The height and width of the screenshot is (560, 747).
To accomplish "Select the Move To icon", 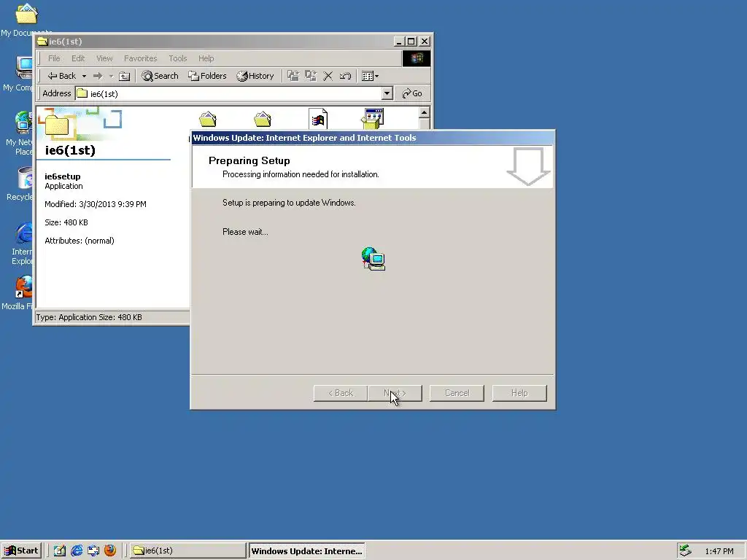I will pos(293,76).
